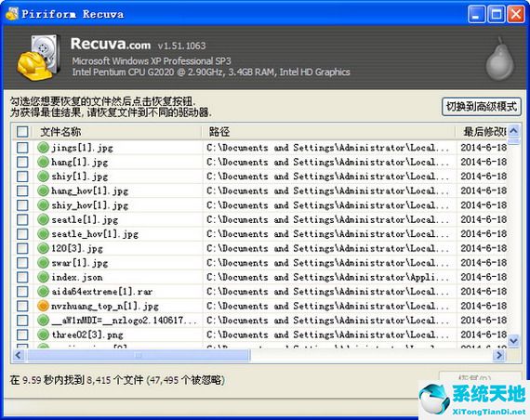
Task: Switch to advanced mode with 切换到高级模式 button
Action: [x=482, y=107]
